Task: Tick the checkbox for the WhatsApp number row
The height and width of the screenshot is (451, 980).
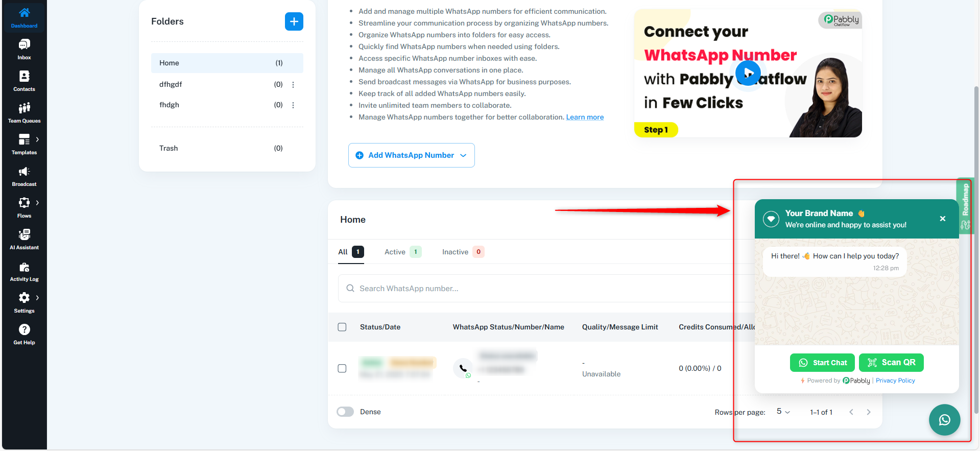Action: coord(342,368)
